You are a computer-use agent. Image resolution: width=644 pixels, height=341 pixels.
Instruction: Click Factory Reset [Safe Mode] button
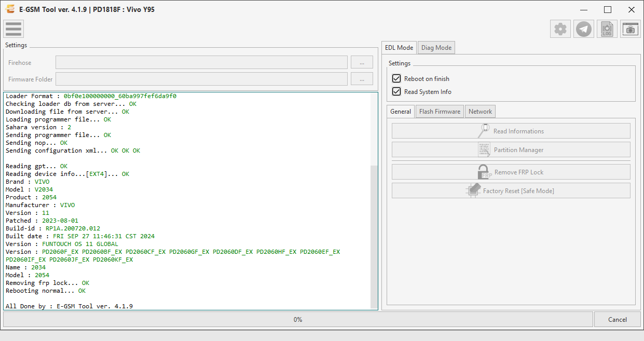(x=511, y=190)
